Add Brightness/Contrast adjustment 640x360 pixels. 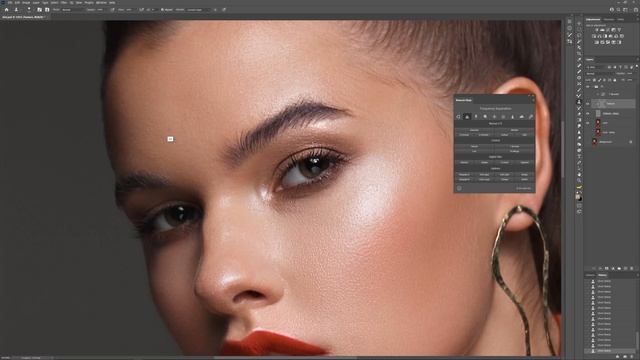pyautogui.click(x=597, y=30)
